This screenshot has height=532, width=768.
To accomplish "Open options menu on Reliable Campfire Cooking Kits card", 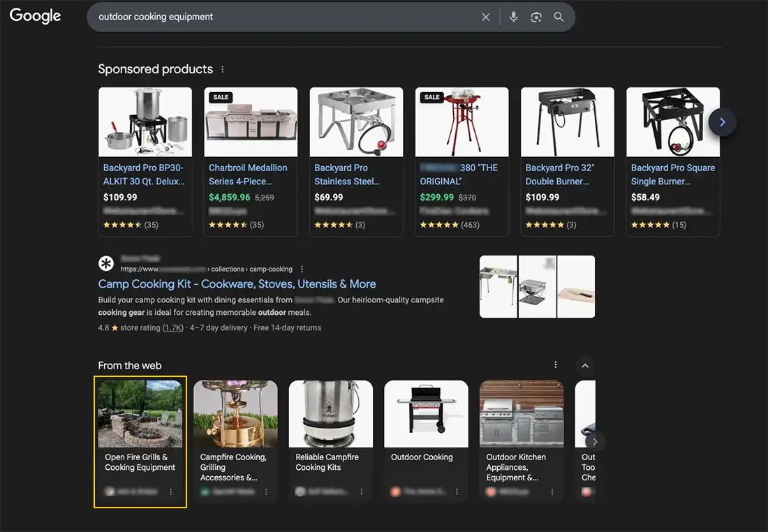I will [x=362, y=492].
